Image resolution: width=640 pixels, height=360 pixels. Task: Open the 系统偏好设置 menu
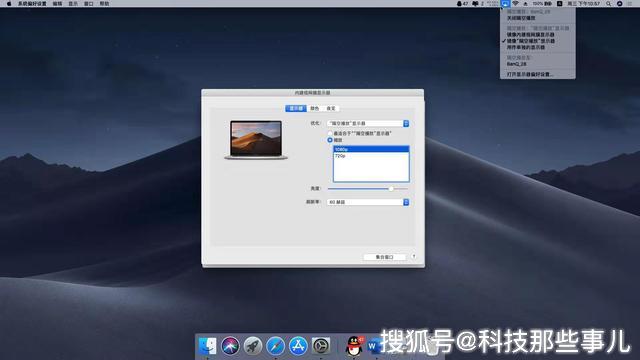[32, 3]
